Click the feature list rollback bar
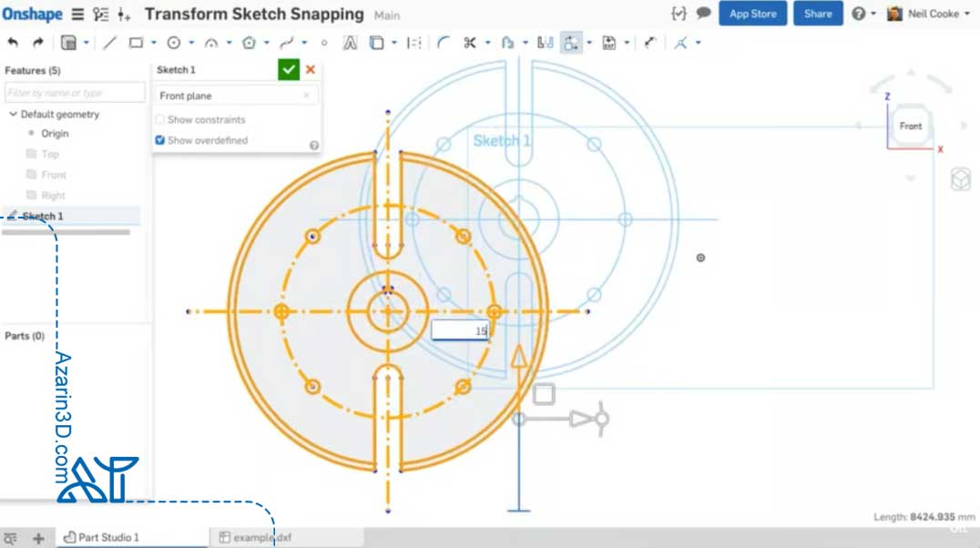 click(x=66, y=232)
